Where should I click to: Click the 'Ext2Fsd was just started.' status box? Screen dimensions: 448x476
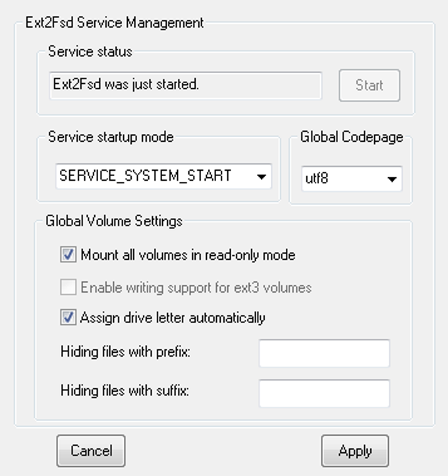pyautogui.click(x=185, y=85)
